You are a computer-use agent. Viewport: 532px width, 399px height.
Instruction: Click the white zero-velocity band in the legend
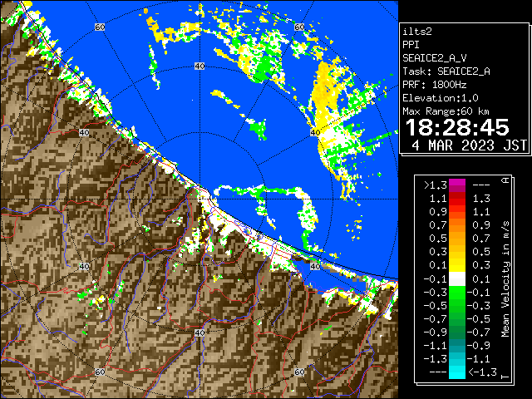tap(457, 279)
